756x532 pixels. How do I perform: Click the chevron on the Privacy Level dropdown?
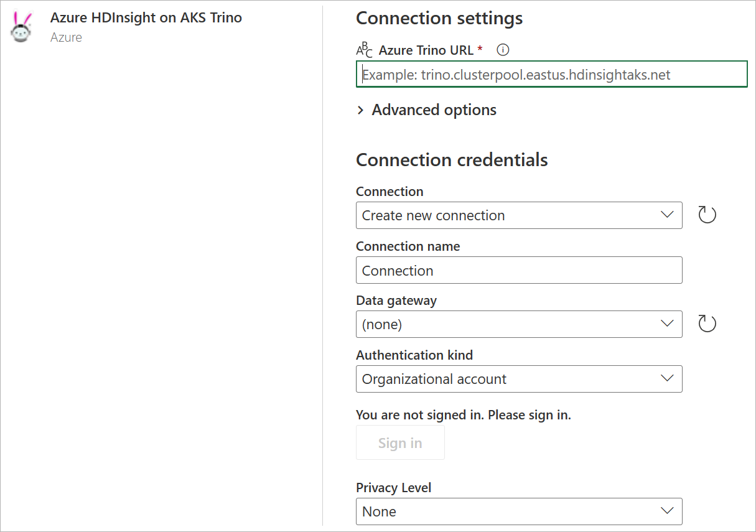pyautogui.click(x=667, y=511)
